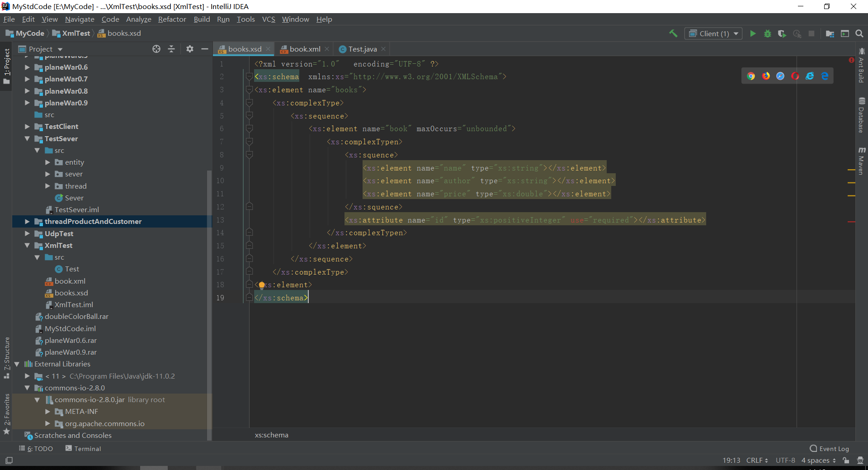Hide the Project tool window
This screenshot has height=470, width=868.
[205, 49]
